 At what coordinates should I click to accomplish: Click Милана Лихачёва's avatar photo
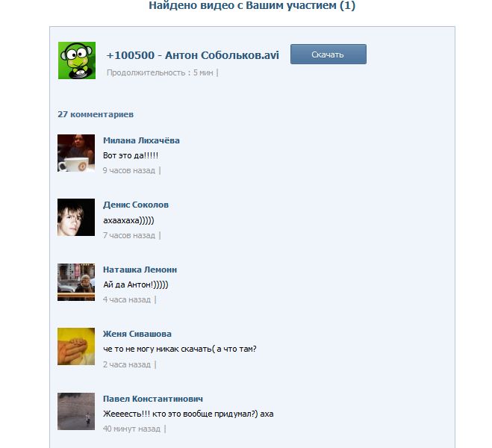76,153
